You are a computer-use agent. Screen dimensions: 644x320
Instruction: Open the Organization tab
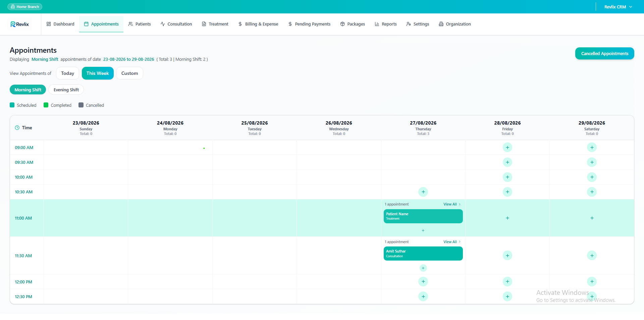455,24
